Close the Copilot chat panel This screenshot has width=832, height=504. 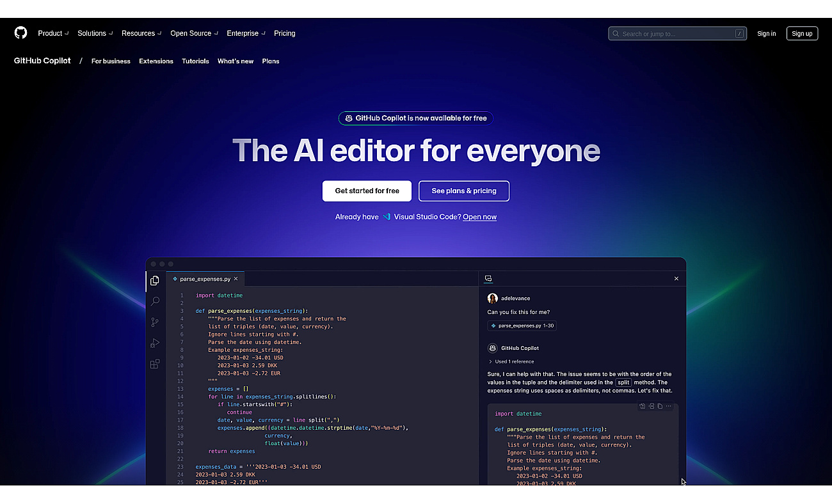(676, 279)
